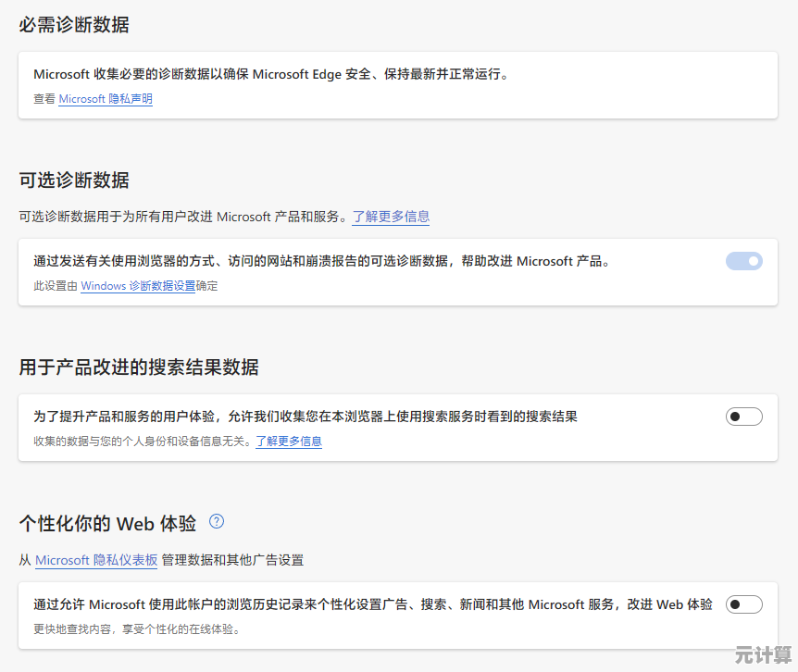The width and height of the screenshot is (798, 672).
Task: Enable search results data collection toggle
Action: point(743,417)
